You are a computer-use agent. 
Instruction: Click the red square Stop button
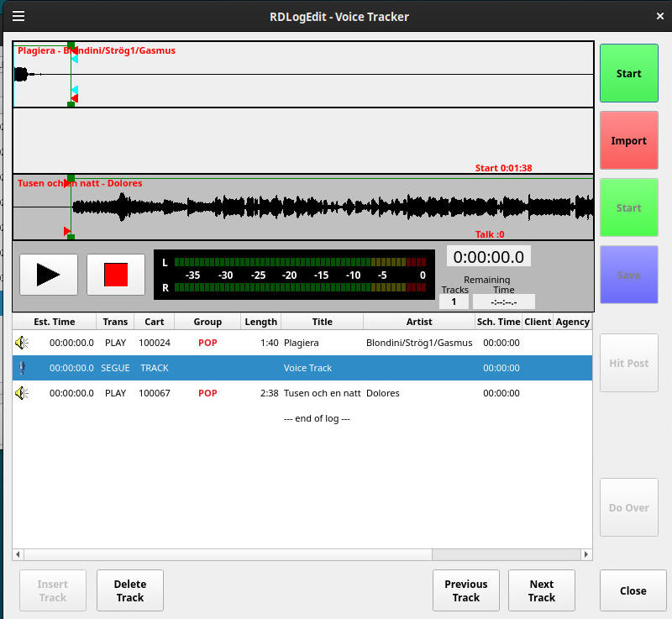(x=116, y=275)
